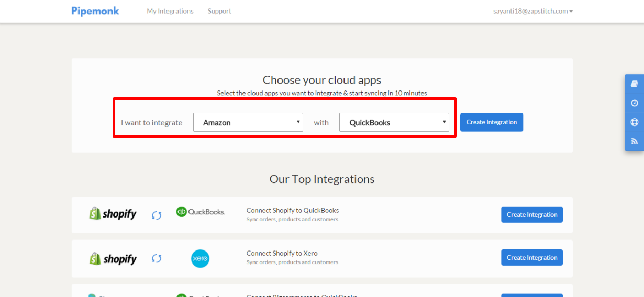This screenshot has width=644, height=297.
Task: Click the RSS feed icon in sidebar
Action: tap(635, 141)
